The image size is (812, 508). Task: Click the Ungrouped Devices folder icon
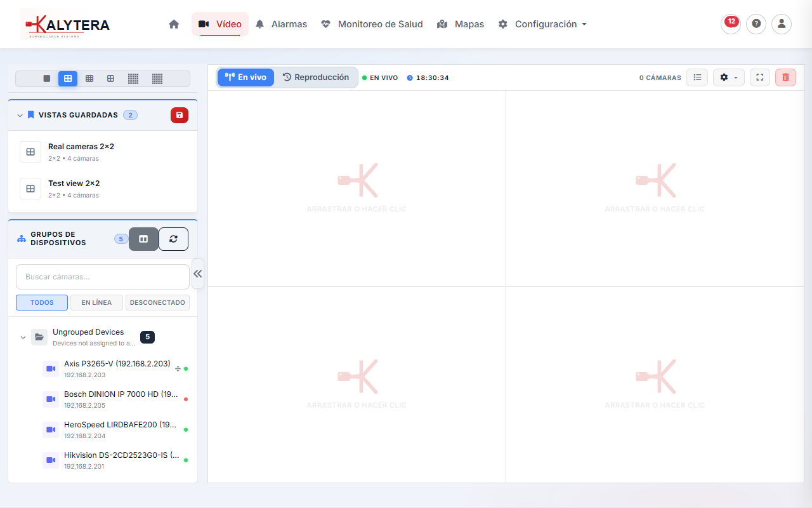39,337
